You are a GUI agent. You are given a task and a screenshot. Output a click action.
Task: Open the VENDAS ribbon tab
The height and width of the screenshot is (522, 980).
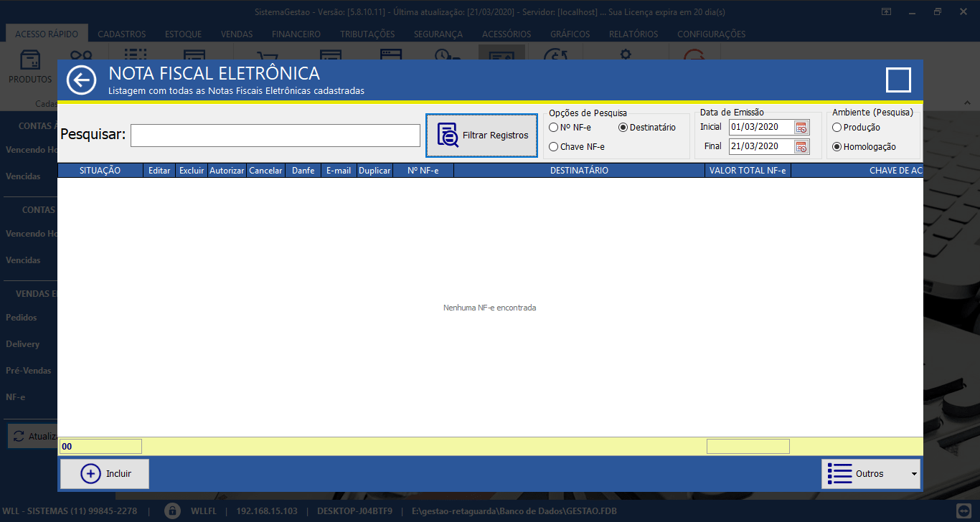pyautogui.click(x=237, y=34)
